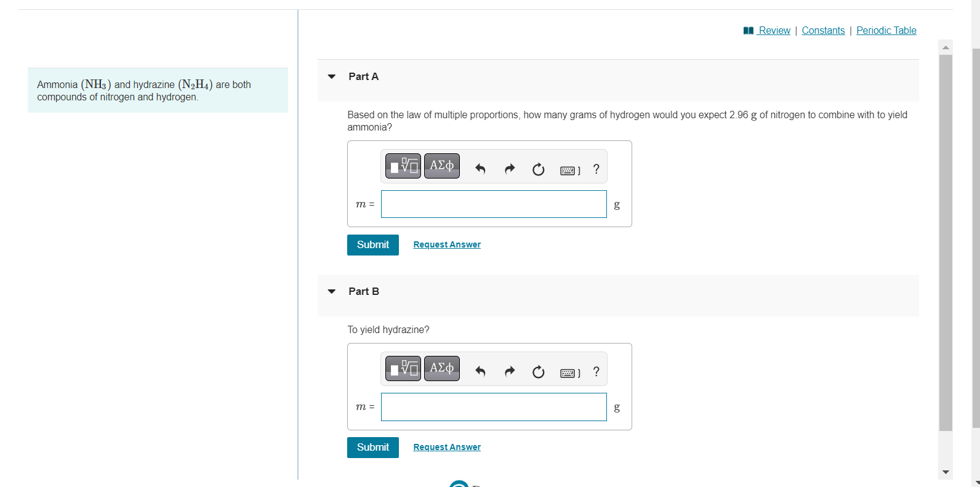Open keyboard shortcuts icon in Part B toolbar
980x487 pixels.
coord(570,373)
